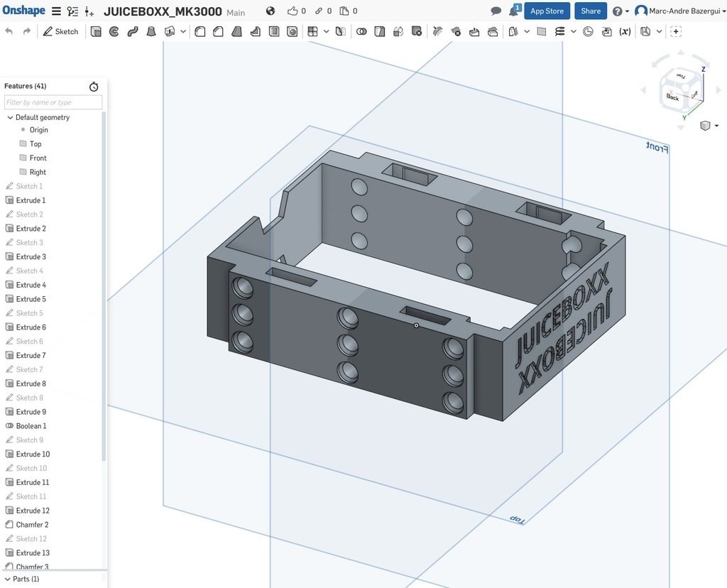Open the Loft tool
Viewport: 727px width, 588px height.
pyautogui.click(x=151, y=31)
